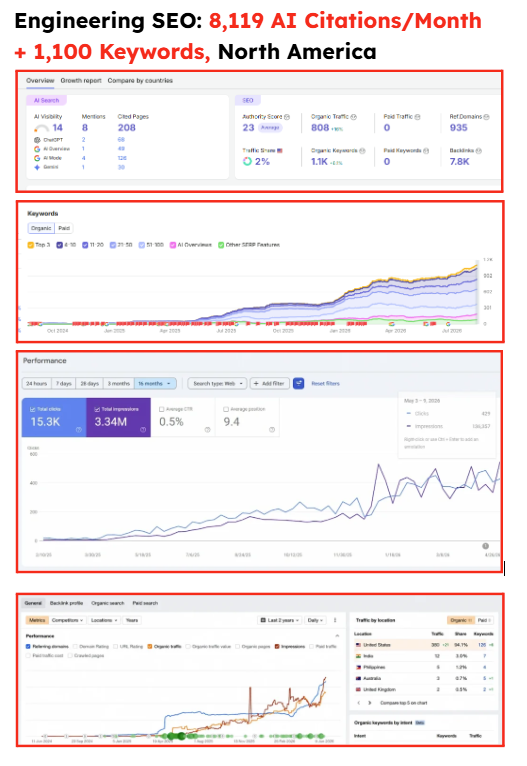Toggle the Top 3 keywords legend checkbox

pyautogui.click(x=30, y=245)
